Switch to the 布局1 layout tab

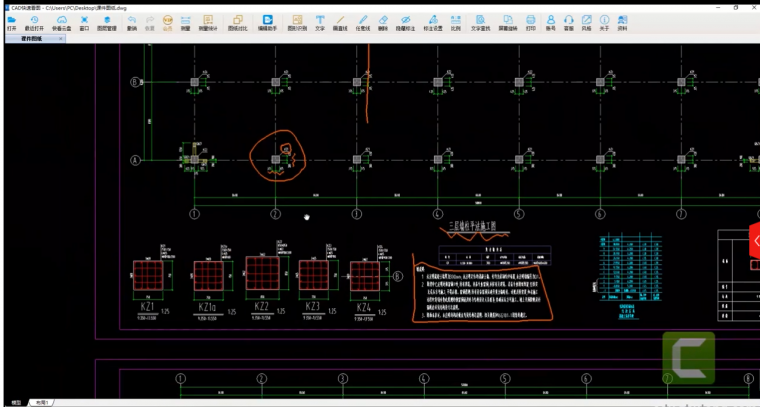click(x=41, y=402)
